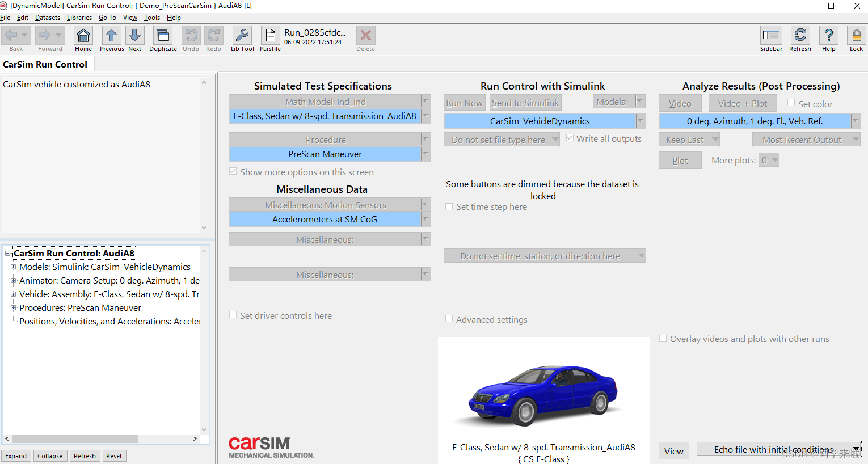Open the Math Model Ind_Ind dropdown
The height and width of the screenshot is (464, 868).
coord(425,102)
